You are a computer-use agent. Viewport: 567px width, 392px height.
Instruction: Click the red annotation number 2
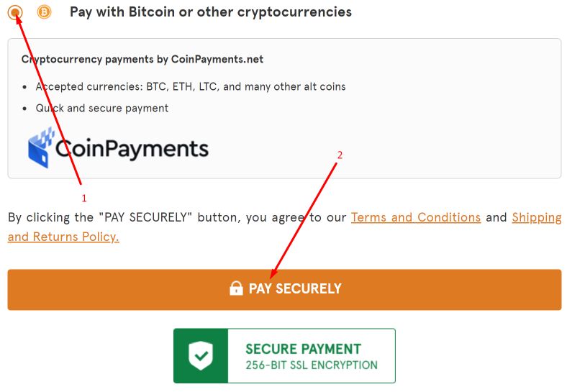[x=340, y=155]
